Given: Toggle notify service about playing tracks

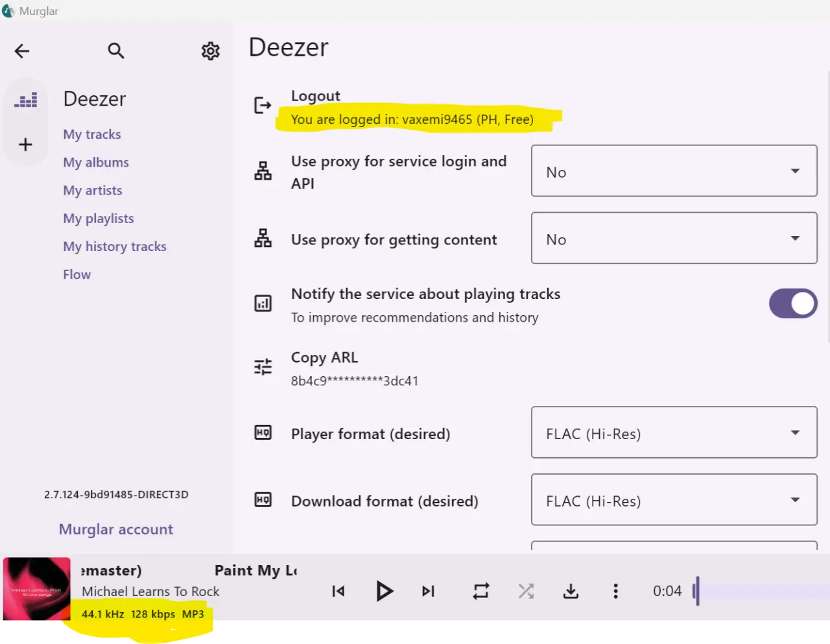Looking at the screenshot, I should (x=793, y=303).
